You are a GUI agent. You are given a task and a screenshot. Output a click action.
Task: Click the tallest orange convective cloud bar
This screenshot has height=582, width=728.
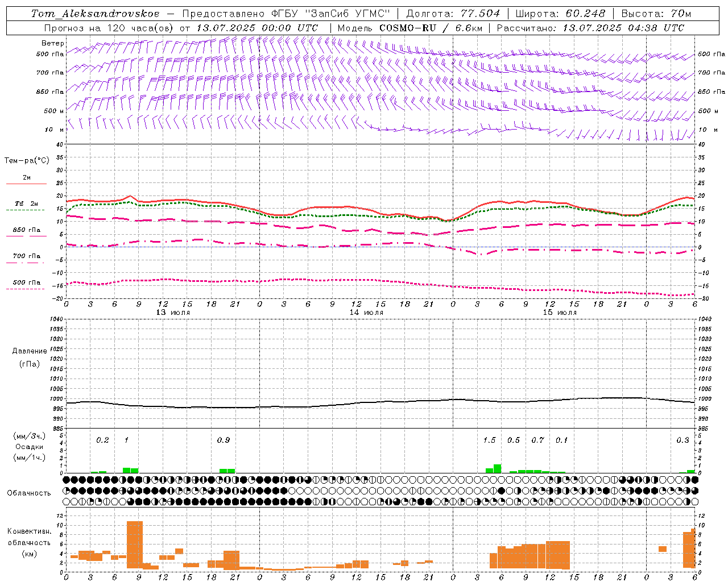tap(135, 544)
